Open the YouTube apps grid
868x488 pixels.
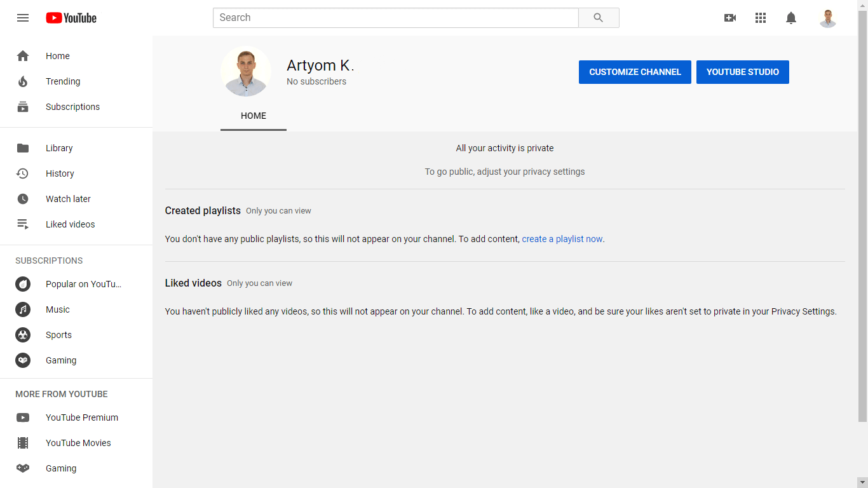click(761, 18)
